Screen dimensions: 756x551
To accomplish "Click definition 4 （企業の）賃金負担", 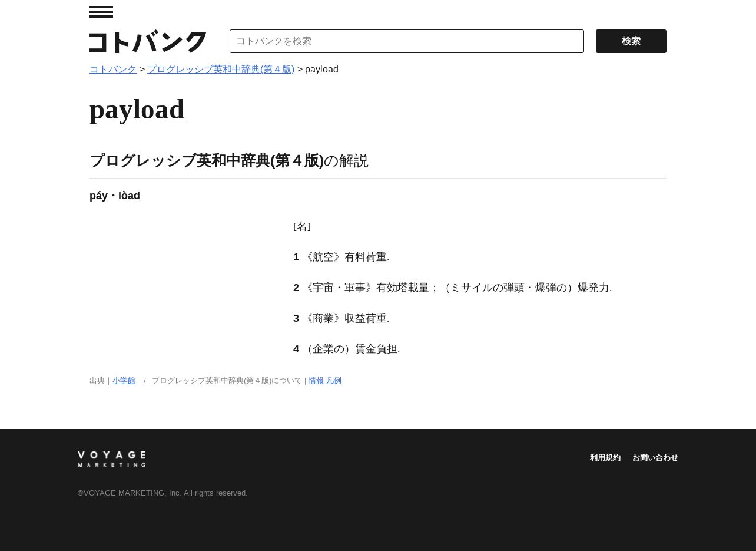I will click(x=347, y=349).
